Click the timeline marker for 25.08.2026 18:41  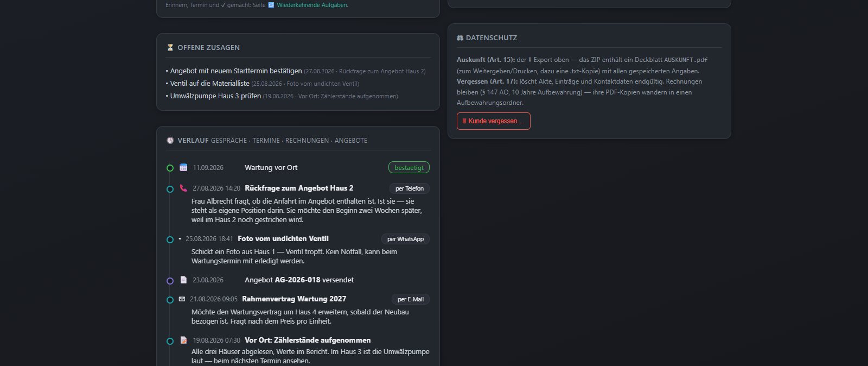tap(170, 239)
